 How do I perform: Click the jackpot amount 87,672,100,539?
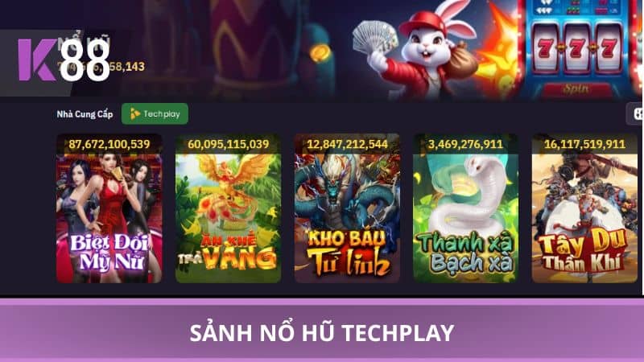[109, 144]
